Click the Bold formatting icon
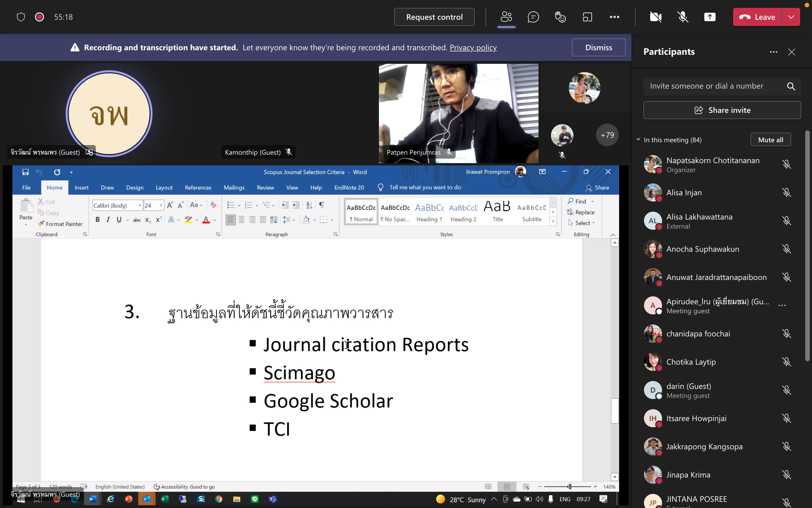The image size is (812, 508). coord(97,220)
